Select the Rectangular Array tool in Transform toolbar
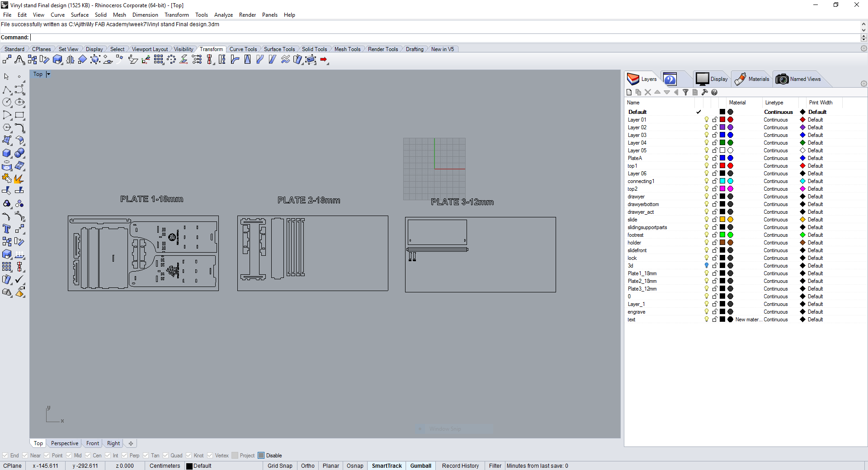The width and height of the screenshot is (868, 470). click(158, 60)
